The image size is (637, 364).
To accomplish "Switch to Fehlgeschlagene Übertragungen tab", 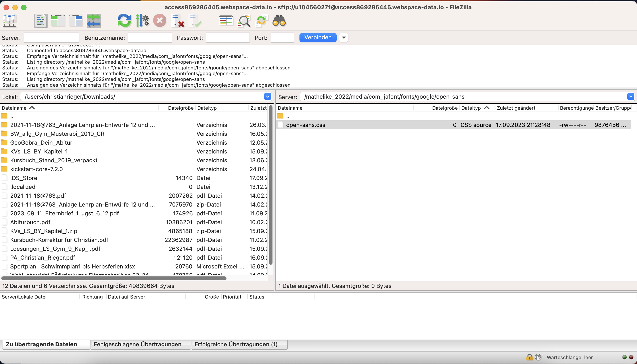I will 138,344.
